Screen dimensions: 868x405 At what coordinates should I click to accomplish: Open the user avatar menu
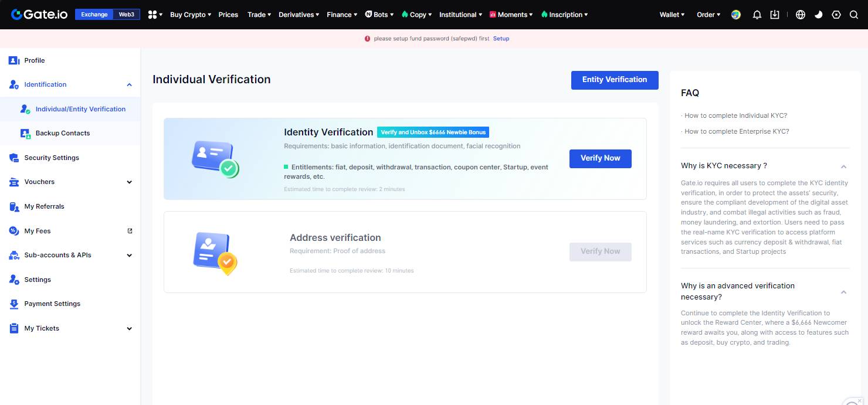[x=736, y=15]
